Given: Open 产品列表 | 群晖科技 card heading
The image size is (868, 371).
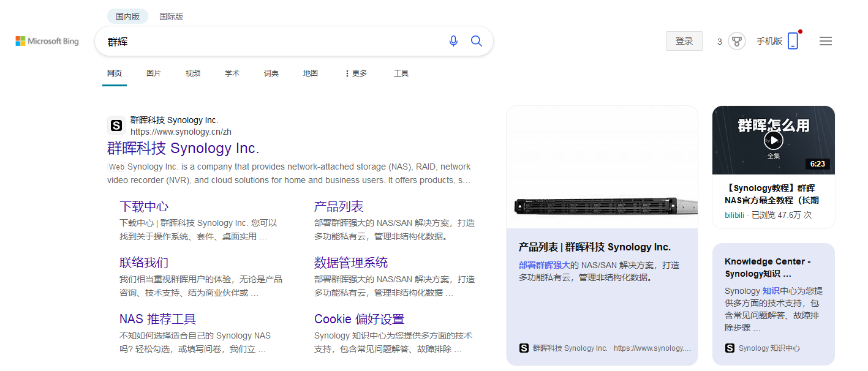Looking at the screenshot, I should 595,247.
